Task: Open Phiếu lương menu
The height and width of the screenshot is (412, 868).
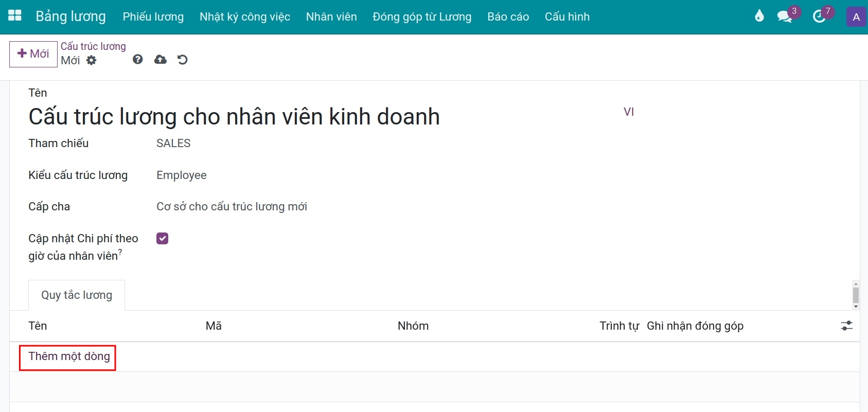Action: [153, 16]
